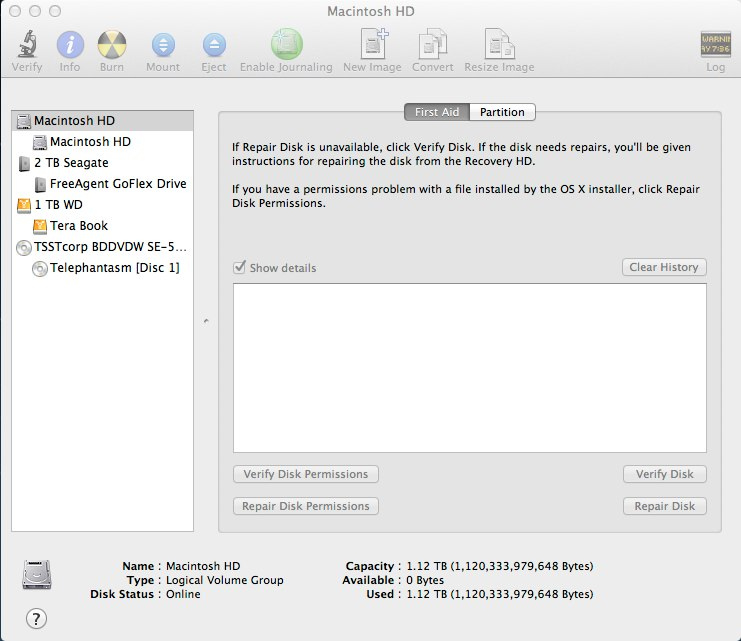Image resolution: width=741 pixels, height=641 pixels.
Task: Click Verify Disk Permissions button
Action: pyautogui.click(x=306, y=474)
